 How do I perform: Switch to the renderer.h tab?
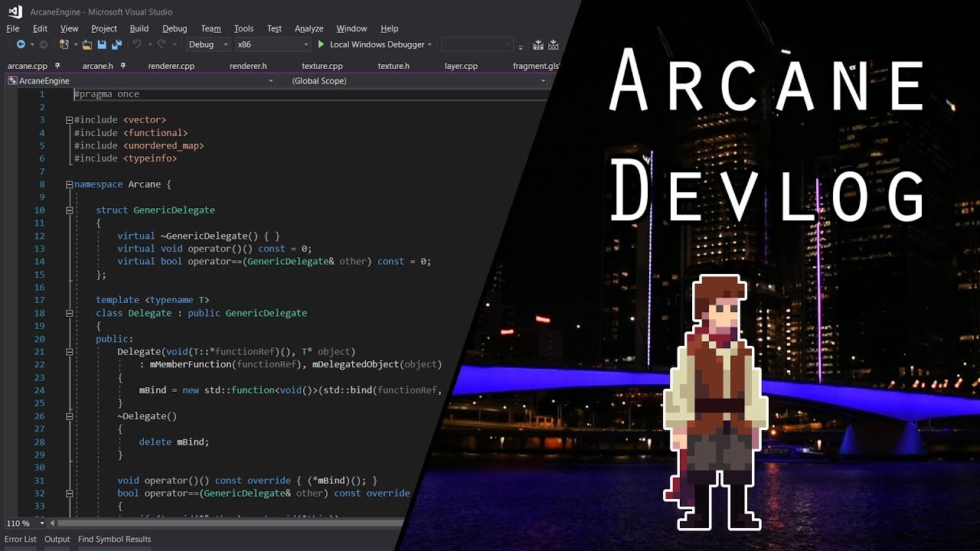coord(248,66)
